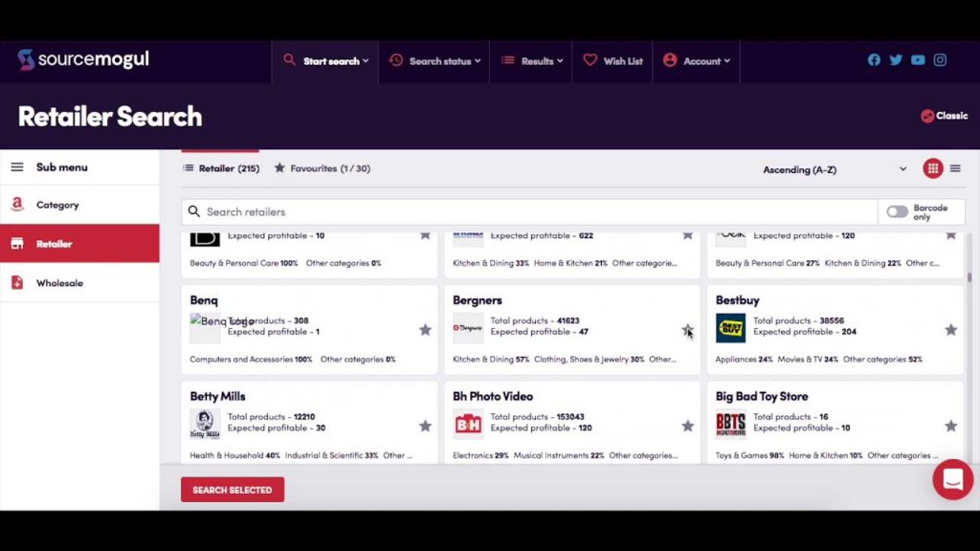980x551 pixels.
Task: Click 'Appliances 24%' category text
Action: (x=744, y=360)
